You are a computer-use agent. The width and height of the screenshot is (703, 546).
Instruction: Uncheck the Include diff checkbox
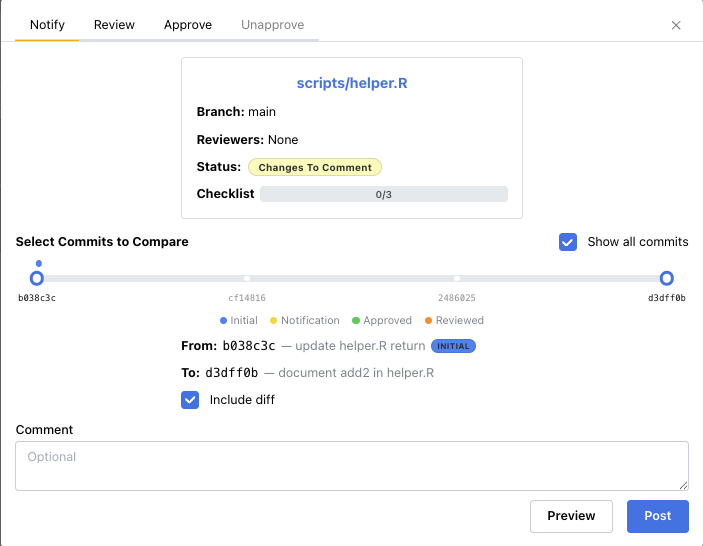pyautogui.click(x=190, y=400)
